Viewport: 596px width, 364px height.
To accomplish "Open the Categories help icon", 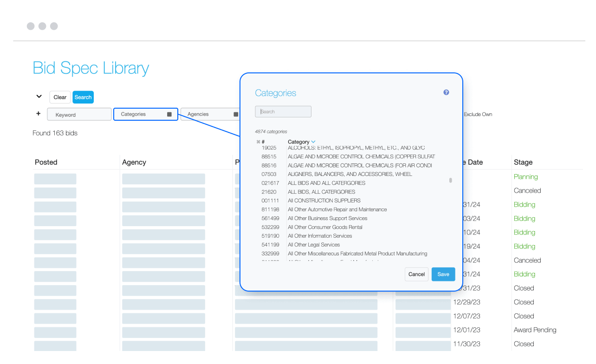I will 446,92.
